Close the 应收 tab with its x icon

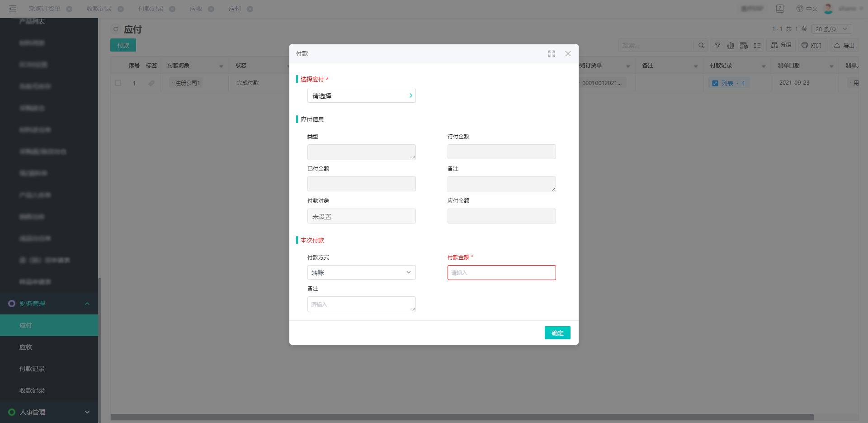[211, 9]
